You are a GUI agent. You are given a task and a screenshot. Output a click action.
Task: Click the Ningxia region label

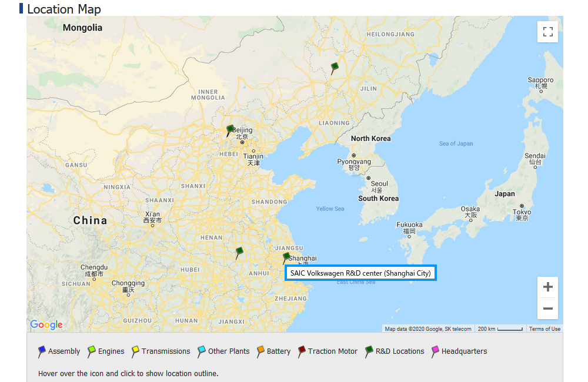[x=117, y=187]
